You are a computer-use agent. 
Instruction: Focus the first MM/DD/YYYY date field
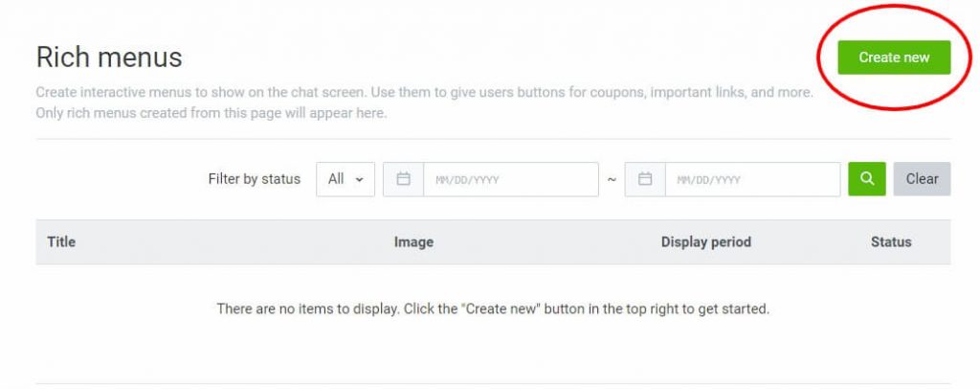pyautogui.click(x=511, y=179)
